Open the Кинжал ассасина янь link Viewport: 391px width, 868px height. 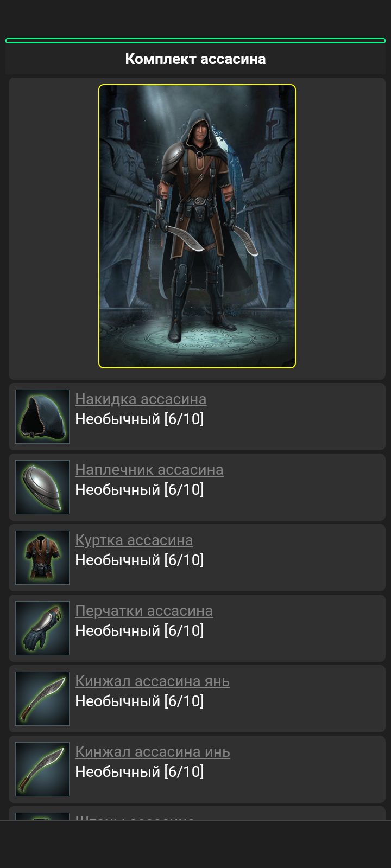pos(153,681)
